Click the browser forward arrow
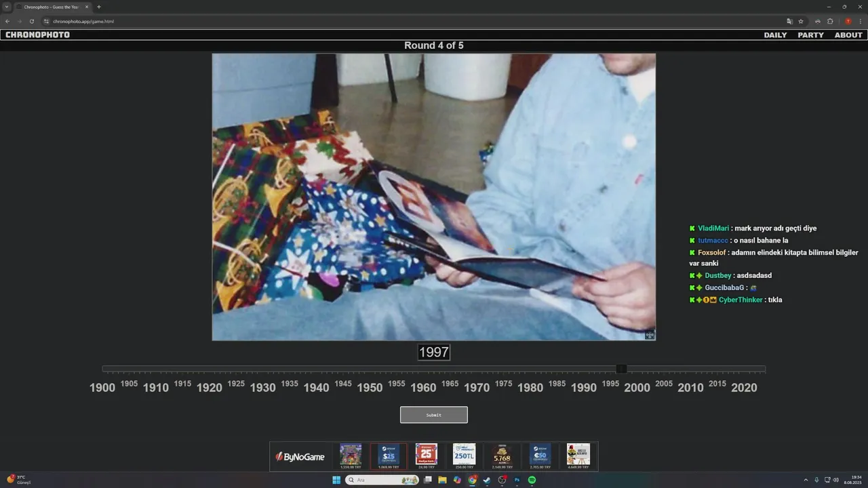 (x=19, y=21)
